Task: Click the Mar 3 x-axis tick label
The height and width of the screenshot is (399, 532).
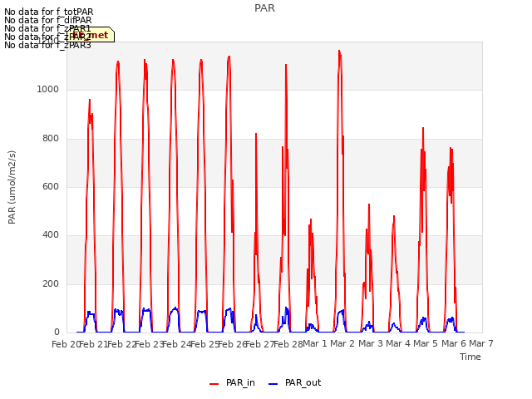Action: pos(371,343)
